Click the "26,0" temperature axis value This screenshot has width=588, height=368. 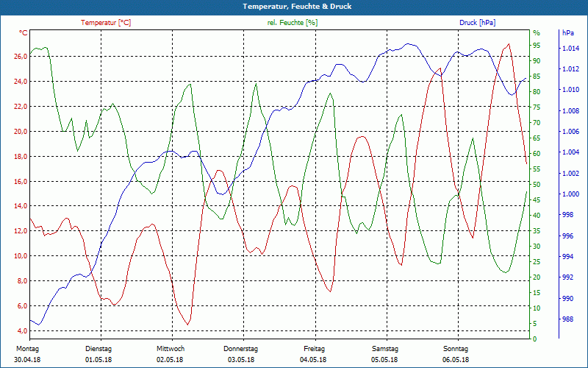click(x=21, y=57)
